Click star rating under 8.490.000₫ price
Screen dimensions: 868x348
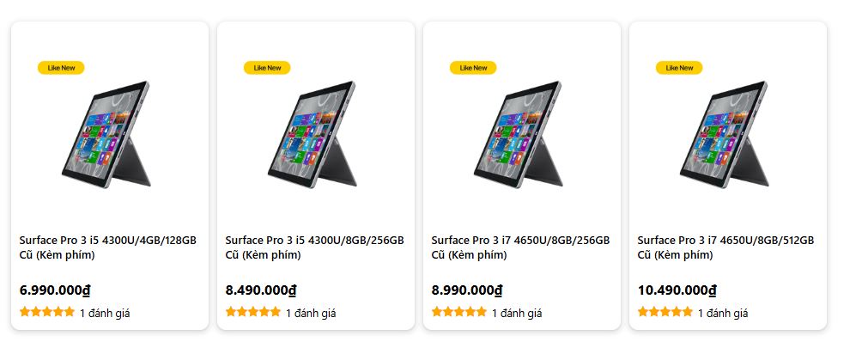pyautogui.click(x=253, y=313)
